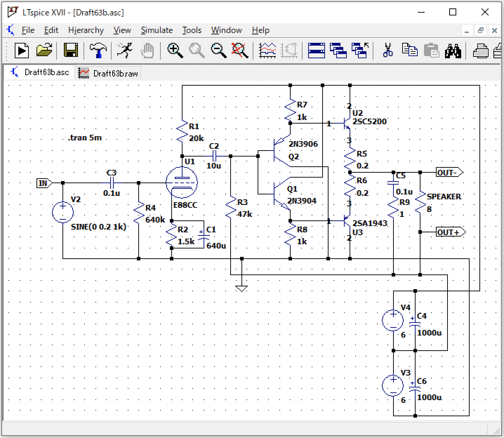Click the V4 voltage source symbol

click(393, 320)
